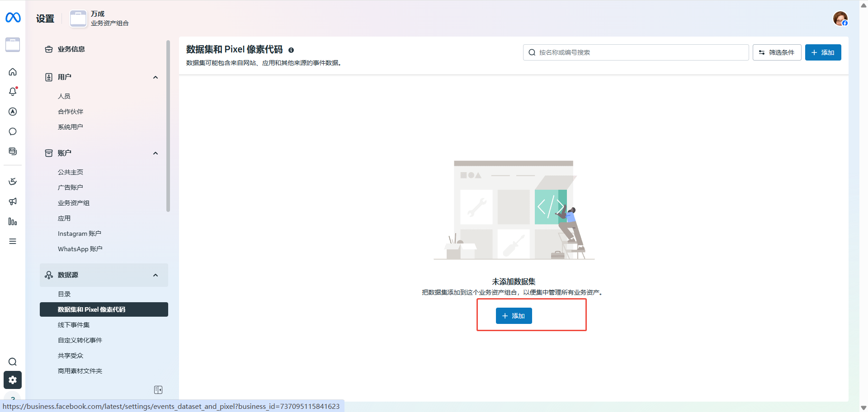Open 广告账户 in the sidebar

71,187
